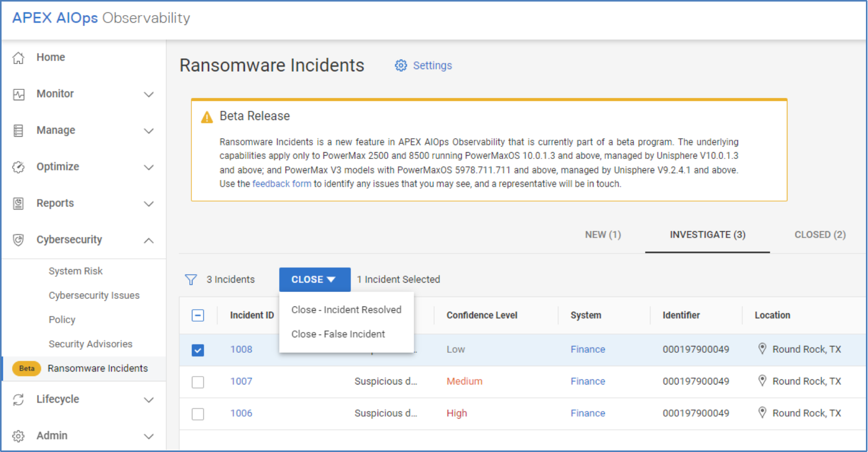Click the Lifecycle refresh arrows icon
Screen dimensions: 868x452
click(18, 400)
